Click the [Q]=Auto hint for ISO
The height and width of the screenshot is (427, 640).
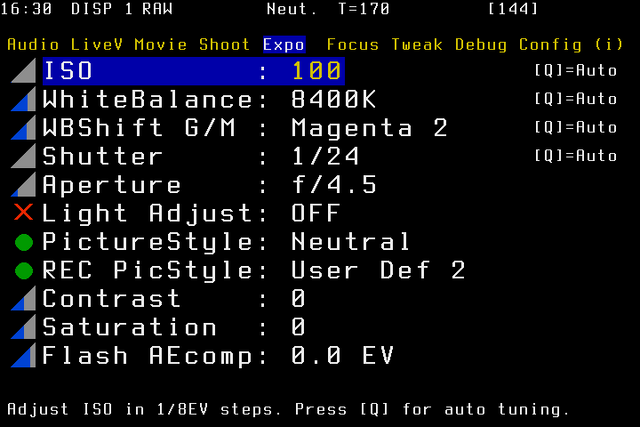pyautogui.click(x=576, y=71)
